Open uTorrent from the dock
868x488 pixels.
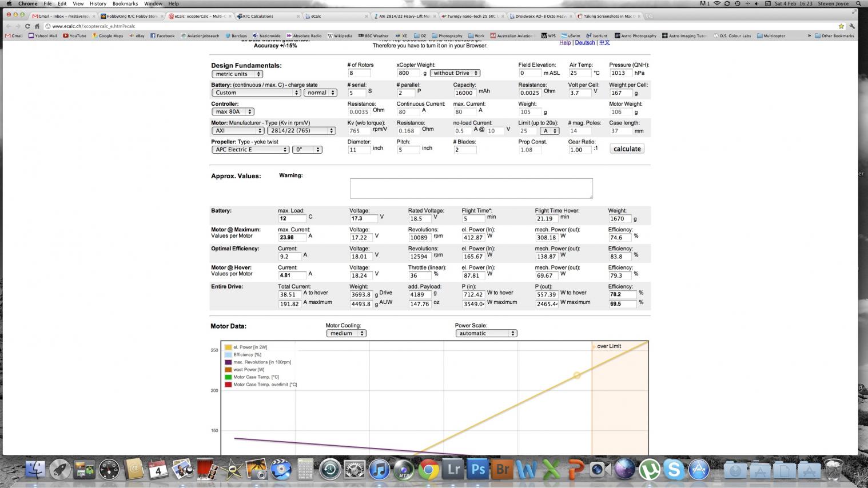point(649,470)
